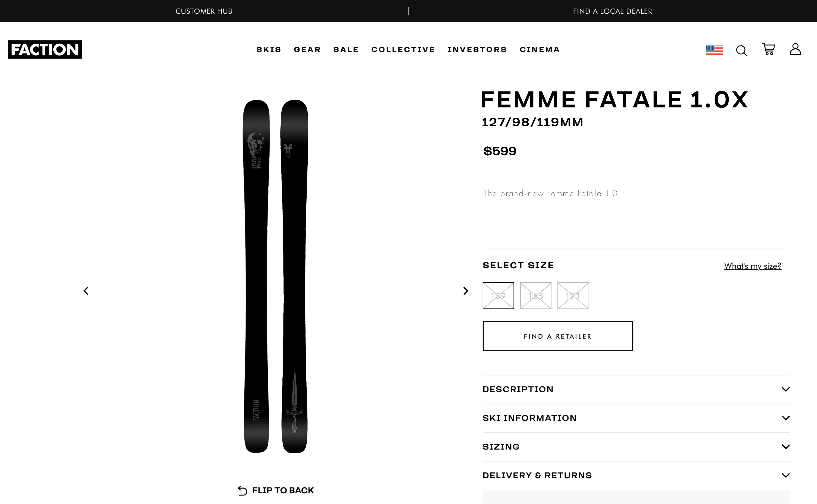
Task: Select size 171
Action: (x=573, y=296)
